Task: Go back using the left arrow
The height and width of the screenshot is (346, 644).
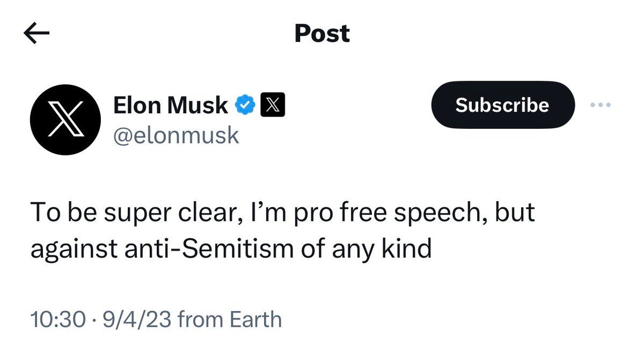Action: 37,34
